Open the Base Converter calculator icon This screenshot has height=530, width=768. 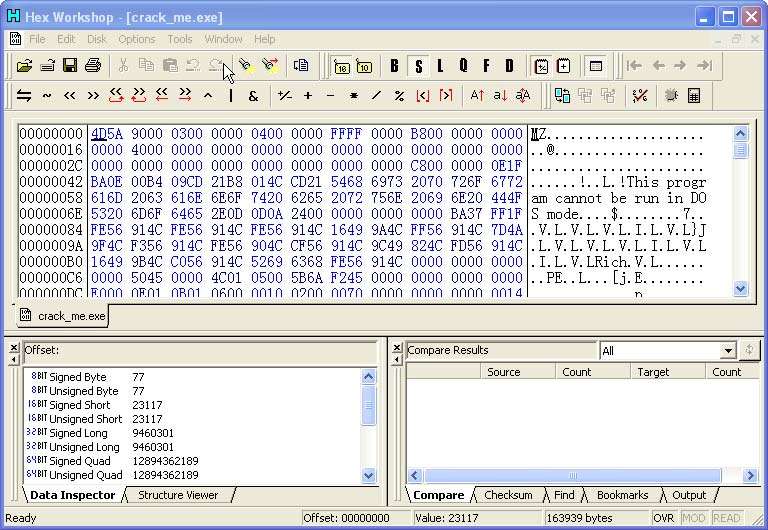(x=694, y=96)
